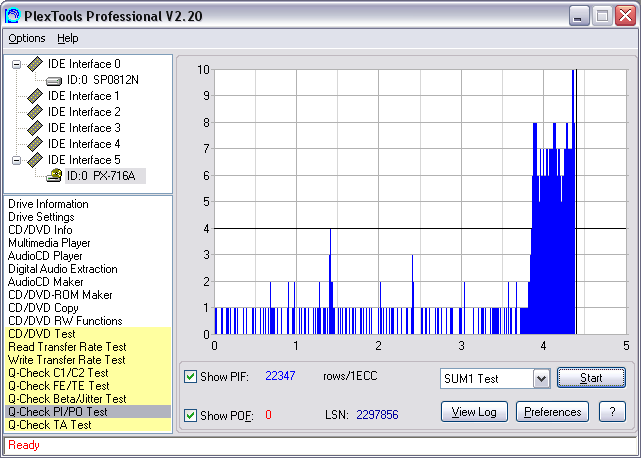The image size is (641, 458).
Task: Open Multimedia Player function
Action: [x=49, y=243]
